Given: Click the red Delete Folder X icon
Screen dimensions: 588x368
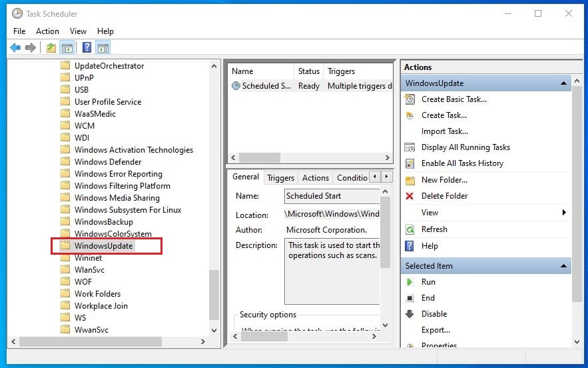Looking at the screenshot, I should pos(410,196).
